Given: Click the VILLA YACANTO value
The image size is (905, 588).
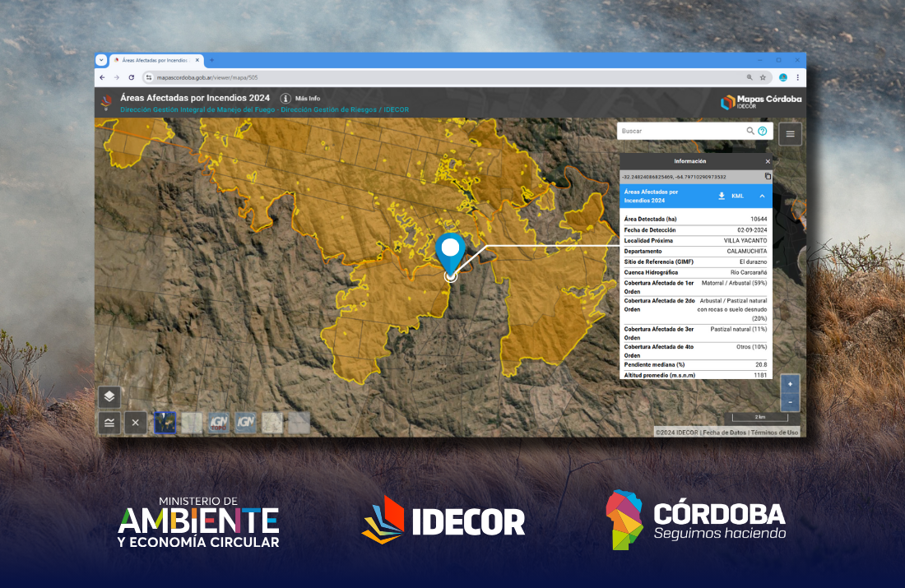Looking at the screenshot, I should (745, 241).
